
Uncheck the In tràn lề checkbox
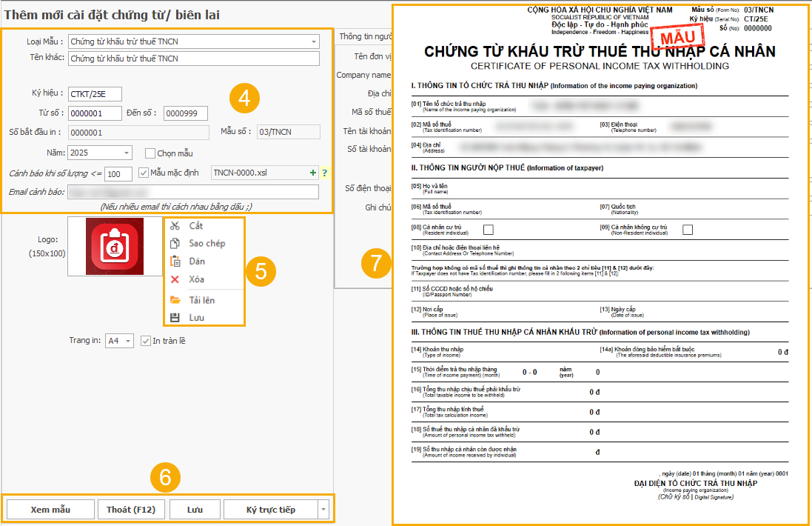coord(146,341)
